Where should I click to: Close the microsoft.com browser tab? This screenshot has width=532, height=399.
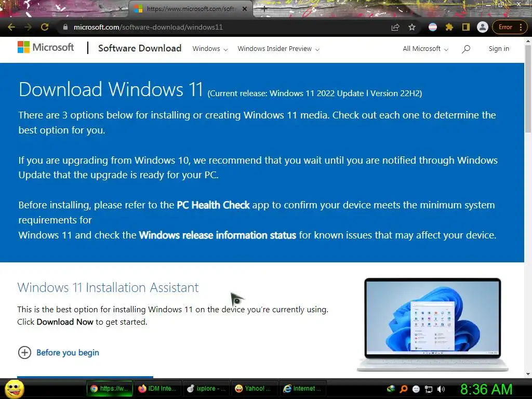tap(245, 9)
